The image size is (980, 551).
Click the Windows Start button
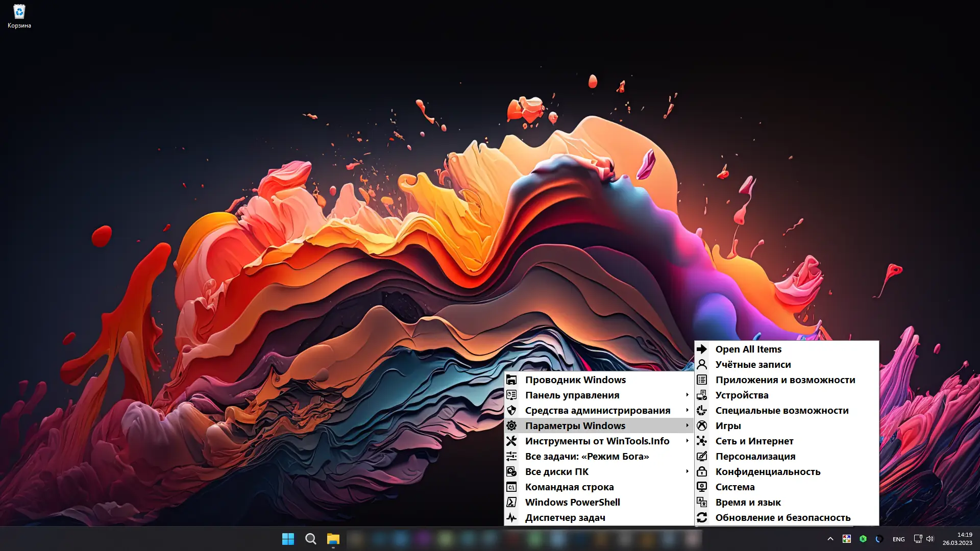288,539
